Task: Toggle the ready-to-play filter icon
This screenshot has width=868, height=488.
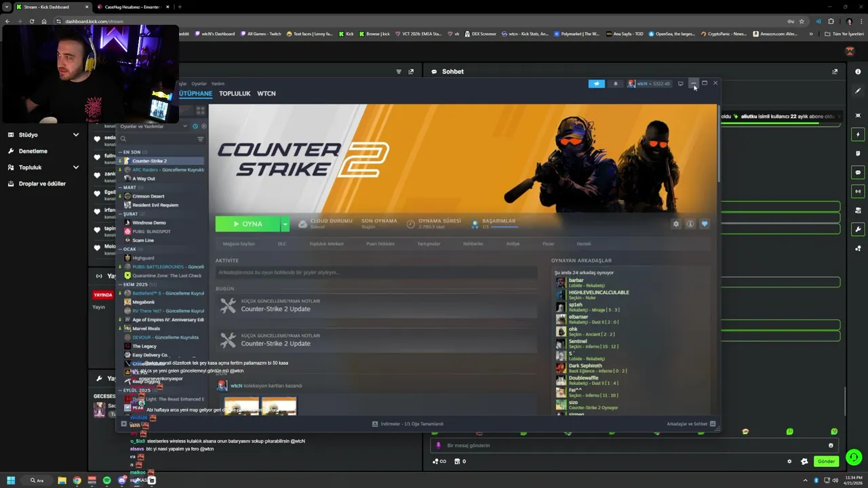Action: [203, 126]
